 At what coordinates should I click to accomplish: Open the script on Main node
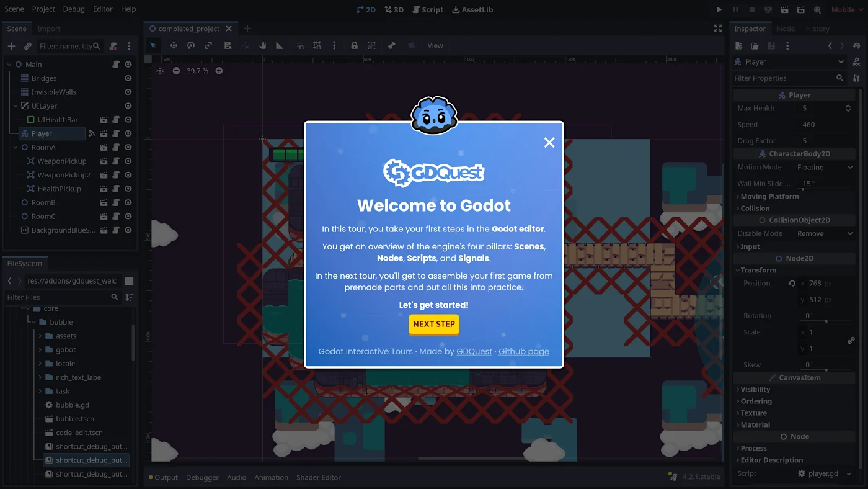(x=116, y=65)
